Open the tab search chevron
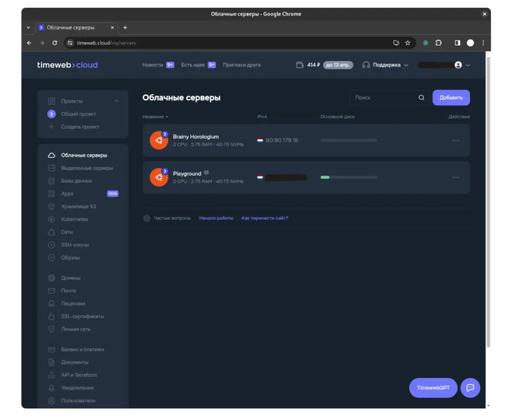507x420 pixels. click(28, 28)
